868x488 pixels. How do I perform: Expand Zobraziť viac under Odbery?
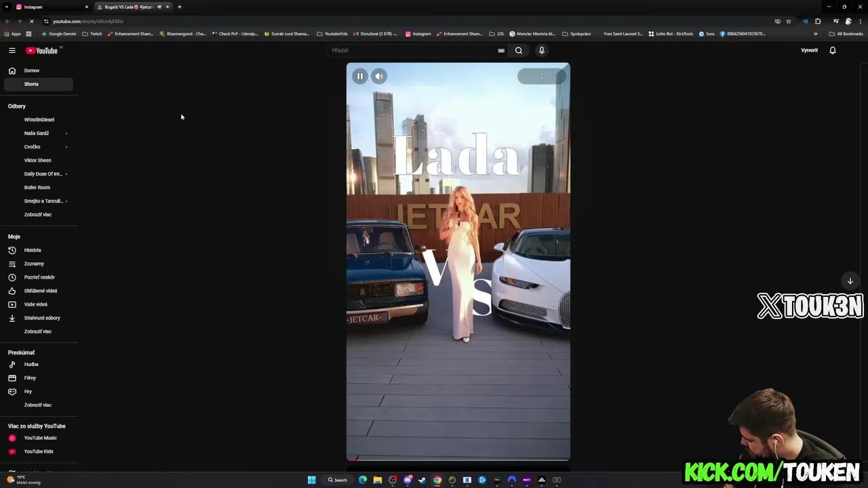39,215
